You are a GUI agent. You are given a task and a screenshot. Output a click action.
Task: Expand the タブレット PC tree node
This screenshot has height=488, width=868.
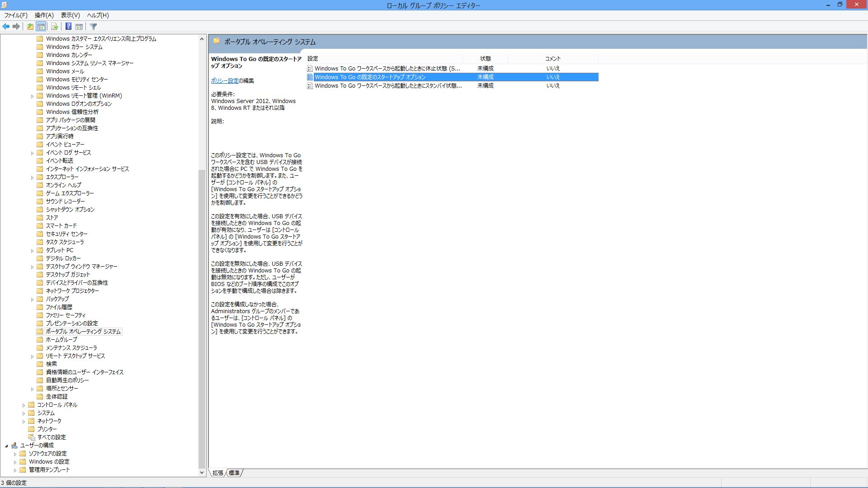[32, 251]
